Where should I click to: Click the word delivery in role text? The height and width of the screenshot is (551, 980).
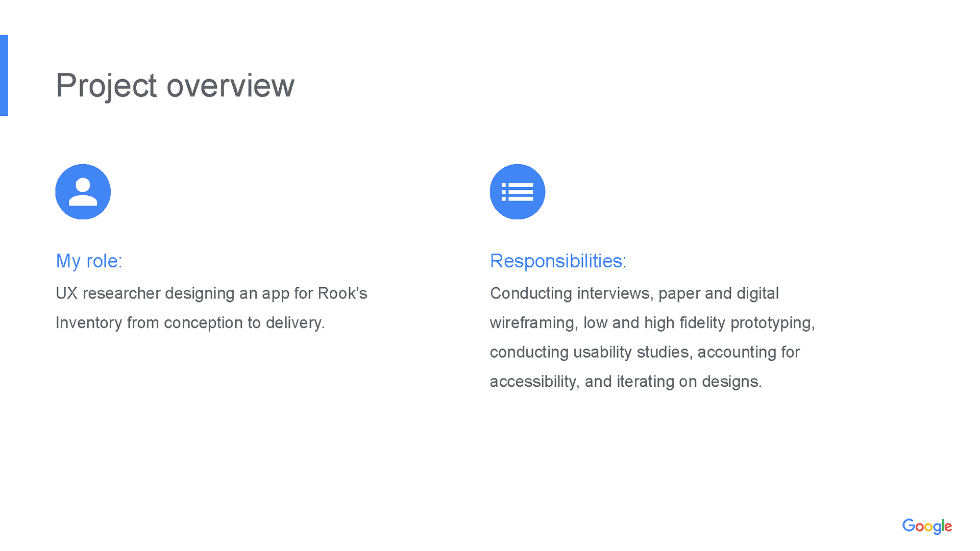pos(295,323)
